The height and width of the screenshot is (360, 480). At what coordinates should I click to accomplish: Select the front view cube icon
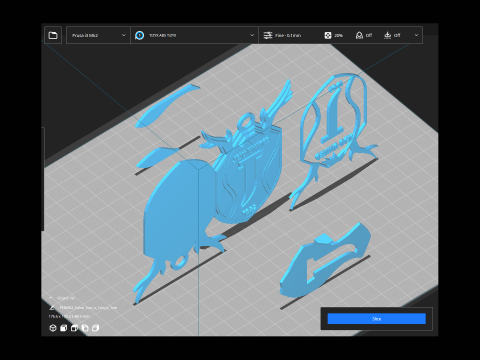pyautogui.click(x=63, y=328)
